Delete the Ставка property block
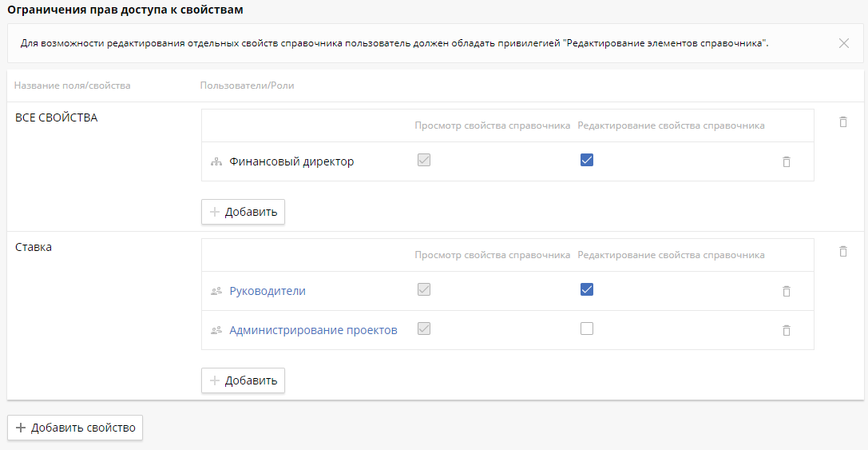This screenshot has width=868, height=450. tap(843, 251)
